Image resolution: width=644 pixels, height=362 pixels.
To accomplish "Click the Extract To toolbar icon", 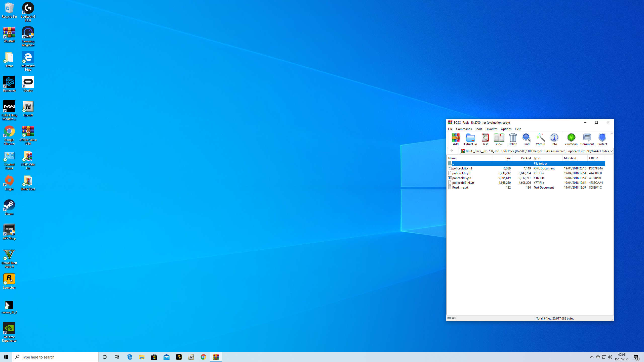I will click(x=470, y=139).
